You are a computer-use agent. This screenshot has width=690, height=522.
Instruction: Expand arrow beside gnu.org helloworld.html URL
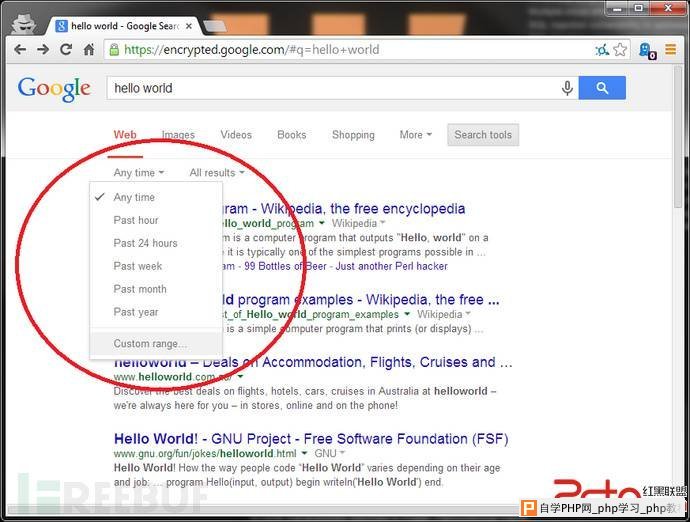304,453
